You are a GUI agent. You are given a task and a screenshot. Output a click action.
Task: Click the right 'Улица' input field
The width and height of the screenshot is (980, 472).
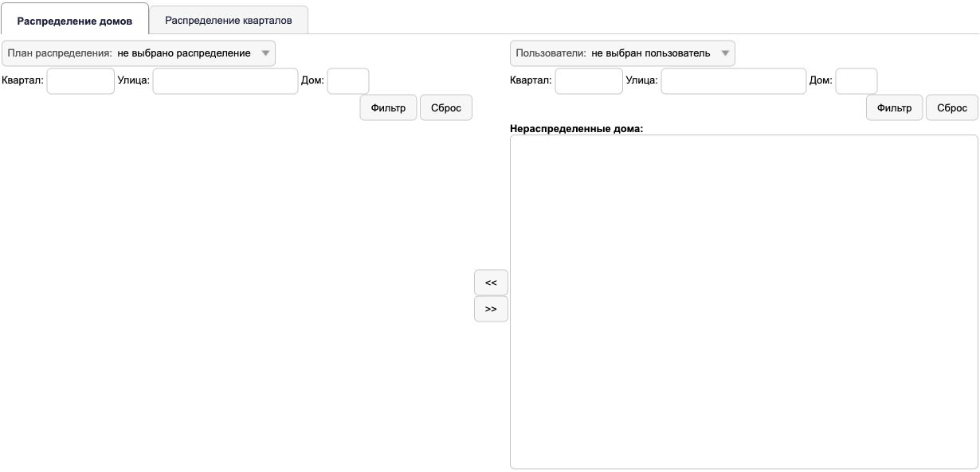pos(734,80)
